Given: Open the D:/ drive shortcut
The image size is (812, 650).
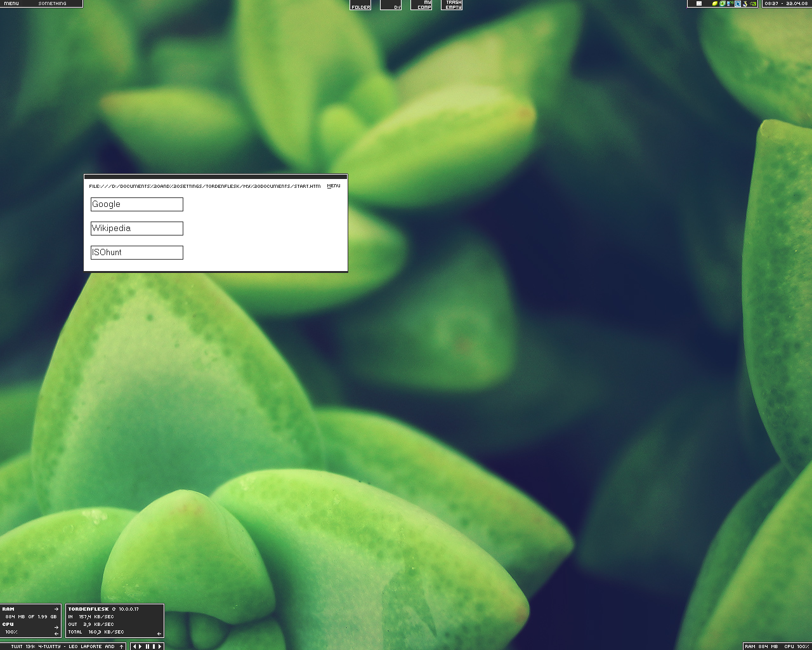Looking at the screenshot, I should 391,5.
